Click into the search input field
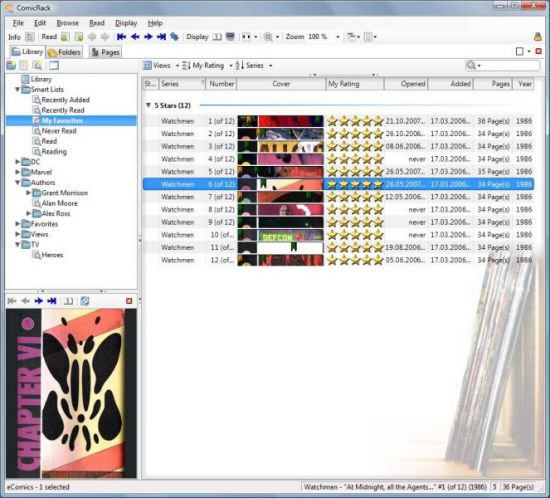The height and width of the screenshot is (498, 550). point(511,65)
